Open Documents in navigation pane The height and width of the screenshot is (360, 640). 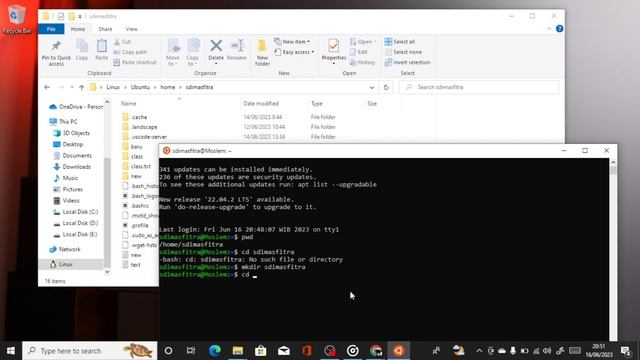coord(77,156)
